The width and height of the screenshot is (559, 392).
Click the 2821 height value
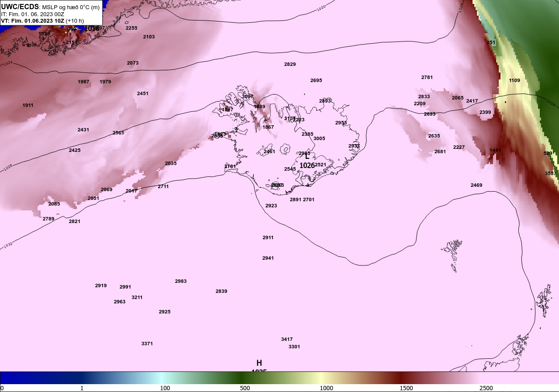click(75, 221)
